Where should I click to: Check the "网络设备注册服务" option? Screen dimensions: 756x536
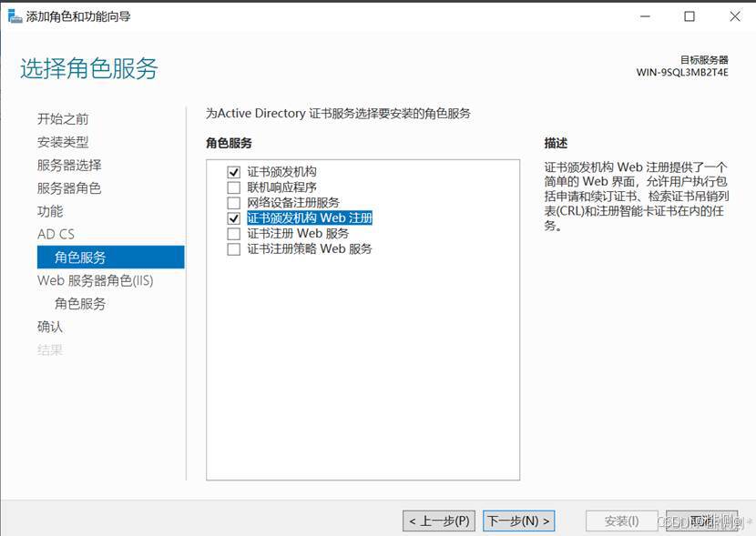tap(234, 202)
